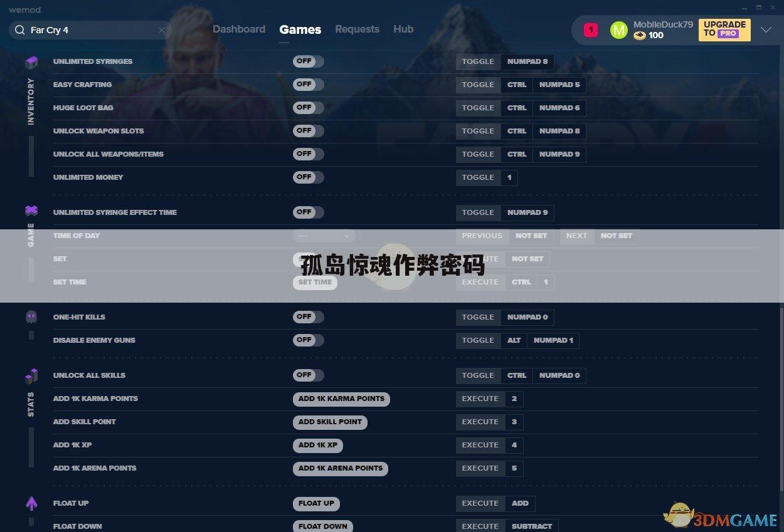Screen dimensions: 784x532
Task: Click the Add 1K XP button
Action: [x=318, y=445]
